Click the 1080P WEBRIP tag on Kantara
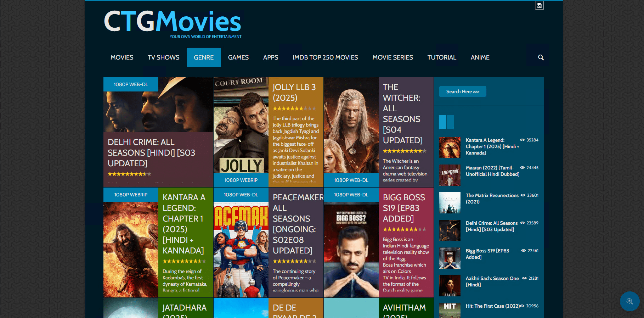The width and height of the screenshot is (644, 318). [x=131, y=195]
